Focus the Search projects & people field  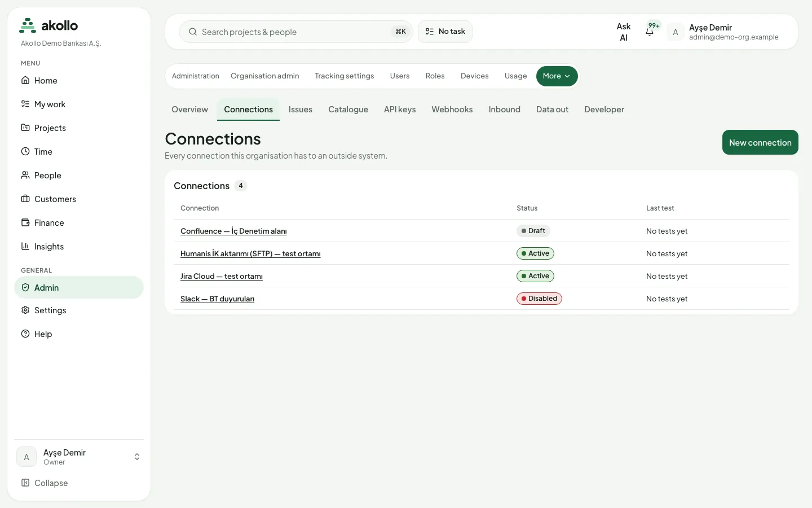tap(296, 32)
